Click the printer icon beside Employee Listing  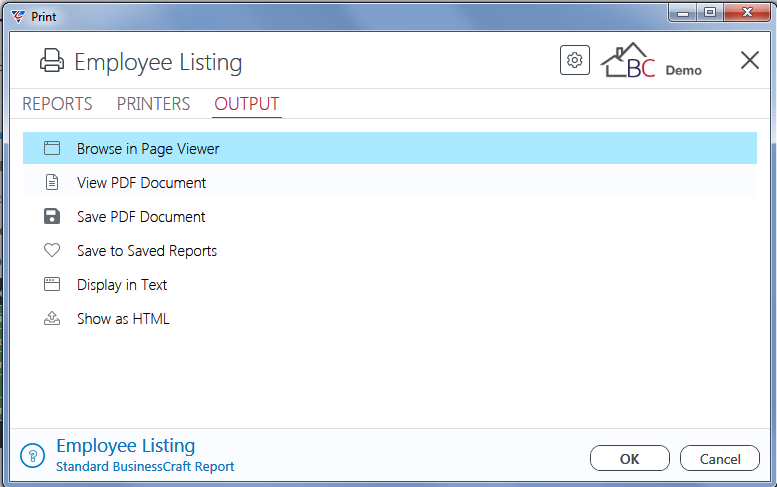pyautogui.click(x=52, y=61)
